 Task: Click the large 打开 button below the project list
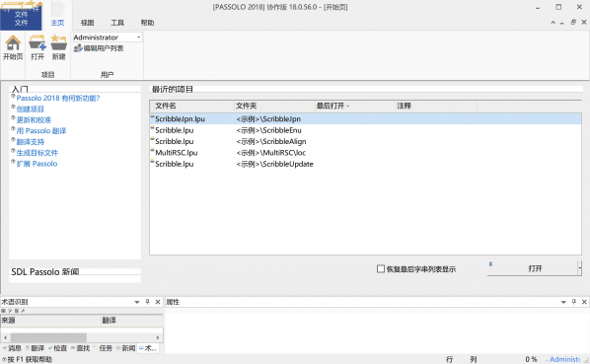point(533,268)
